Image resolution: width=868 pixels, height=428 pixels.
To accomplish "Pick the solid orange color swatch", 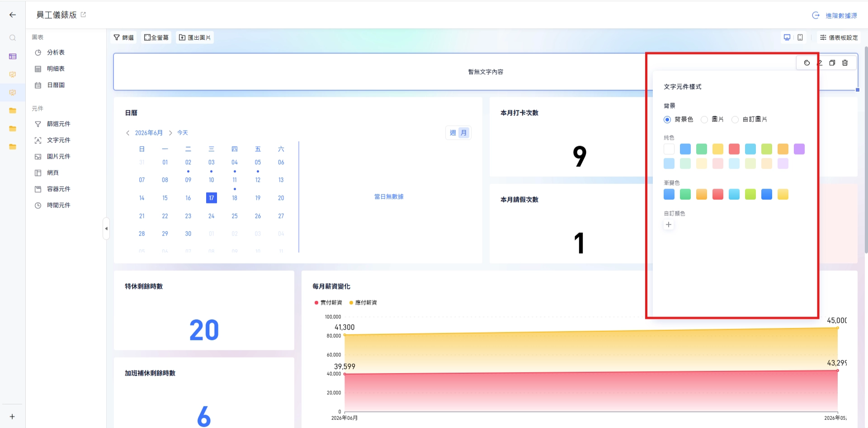I will [783, 149].
